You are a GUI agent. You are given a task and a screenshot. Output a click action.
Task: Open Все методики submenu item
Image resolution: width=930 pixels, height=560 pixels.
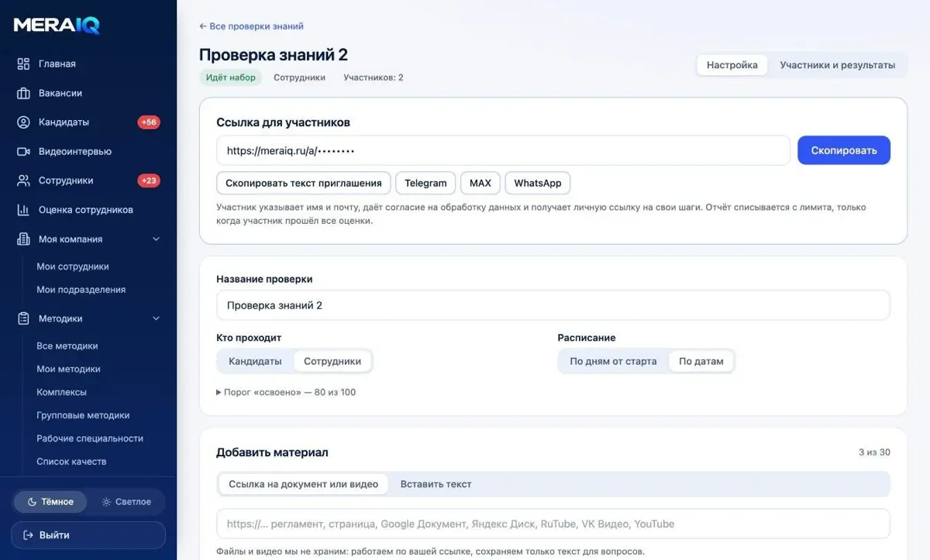pyautogui.click(x=67, y=346)
